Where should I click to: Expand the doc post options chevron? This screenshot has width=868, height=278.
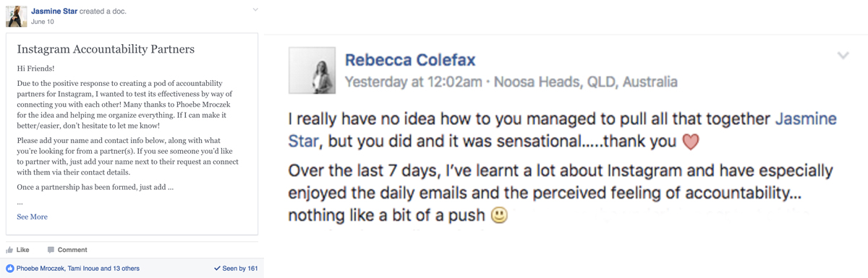point(255,10)
